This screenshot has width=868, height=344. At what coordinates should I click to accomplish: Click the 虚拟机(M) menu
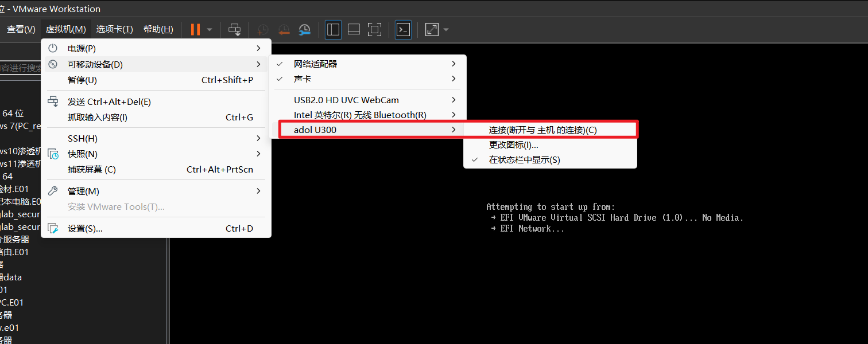click(x=66, y=29)
